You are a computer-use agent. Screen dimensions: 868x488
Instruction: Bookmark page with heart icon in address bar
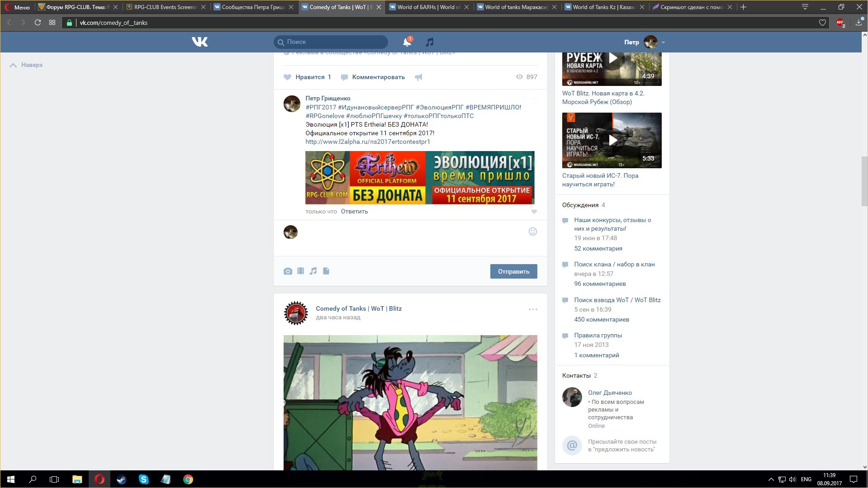point(822,23)
